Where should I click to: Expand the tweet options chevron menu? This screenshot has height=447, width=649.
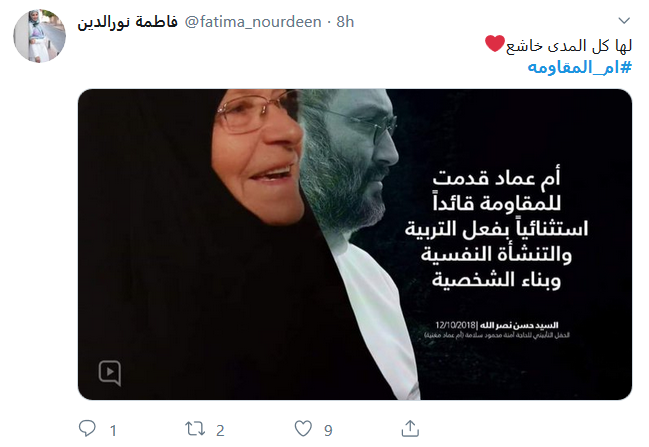tap(624, 20)
